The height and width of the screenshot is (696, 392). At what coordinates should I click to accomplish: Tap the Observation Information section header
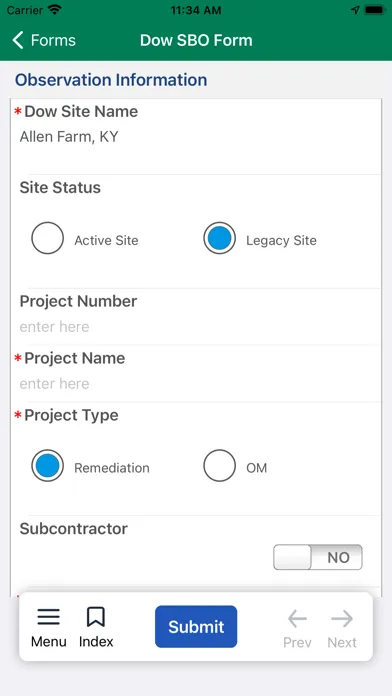pos(111,80)
